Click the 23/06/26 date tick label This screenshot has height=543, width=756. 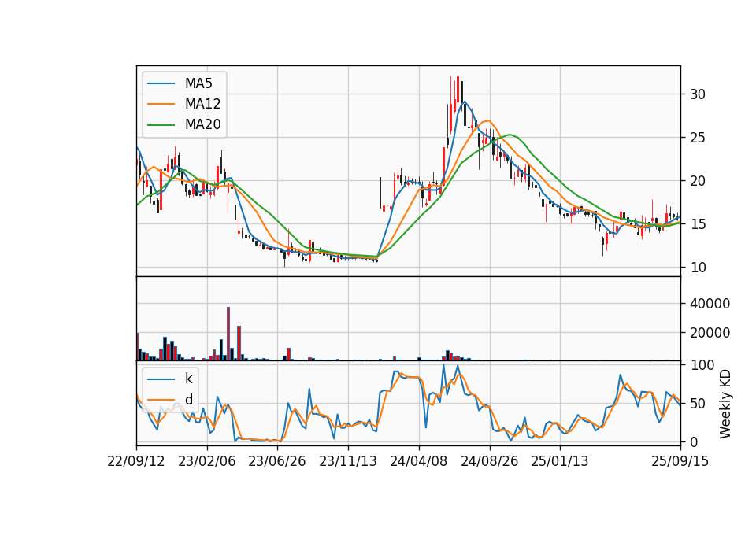click(x=277, y=461)
